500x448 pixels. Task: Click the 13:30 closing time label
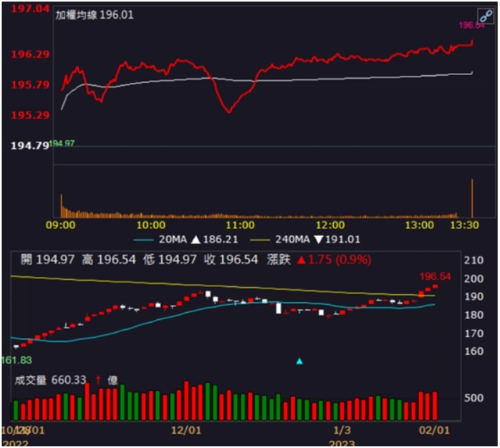pyautogui.click(x=464, y=225)
